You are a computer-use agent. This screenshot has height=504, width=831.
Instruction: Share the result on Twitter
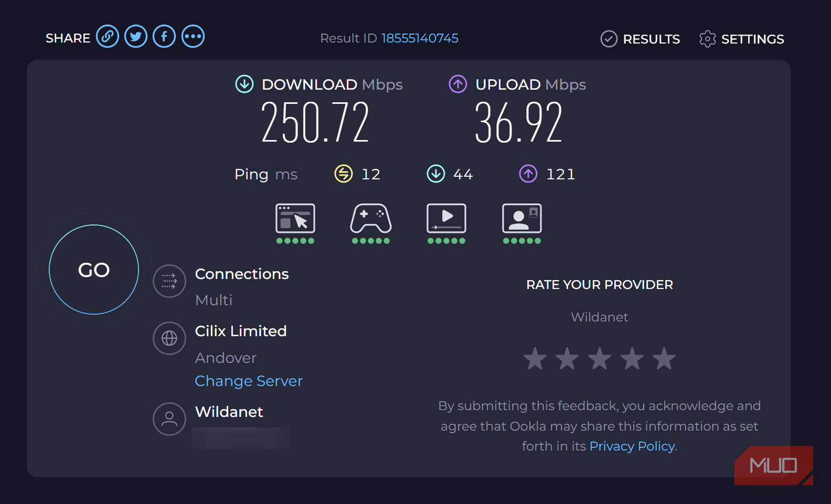point(136,37)
